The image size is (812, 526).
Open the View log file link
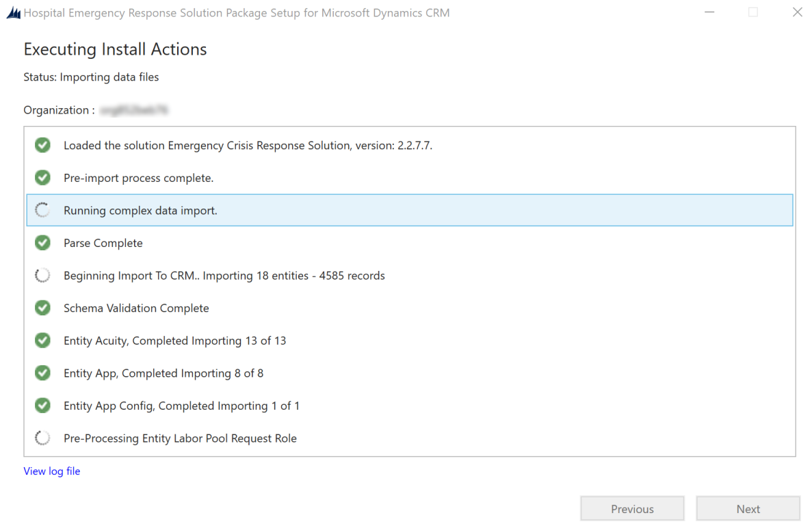[x=52, y=471]
